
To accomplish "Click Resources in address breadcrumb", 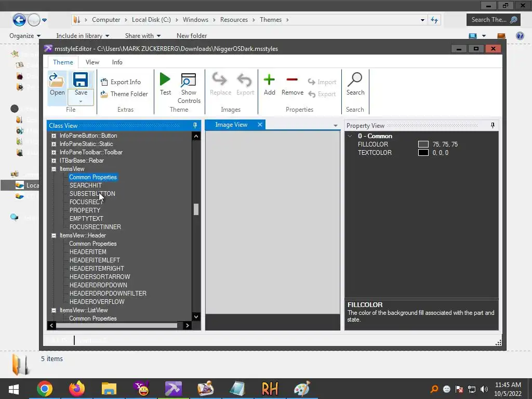I will (234, 20).
